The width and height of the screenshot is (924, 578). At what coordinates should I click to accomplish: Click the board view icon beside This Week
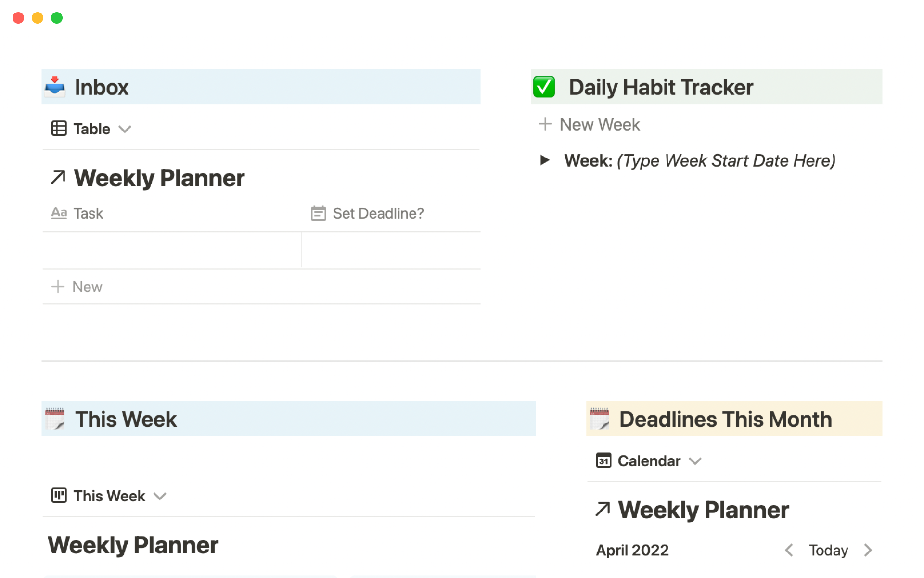coord(59,496)
